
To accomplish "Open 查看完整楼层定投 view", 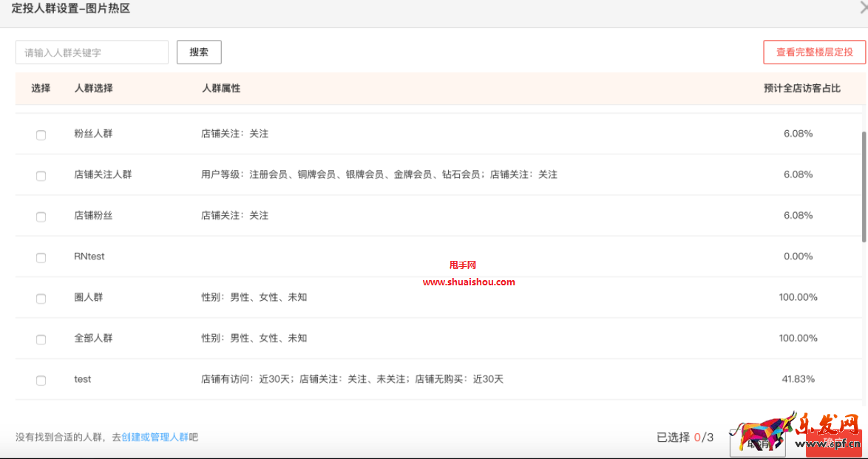I will (x=813, y=52).
